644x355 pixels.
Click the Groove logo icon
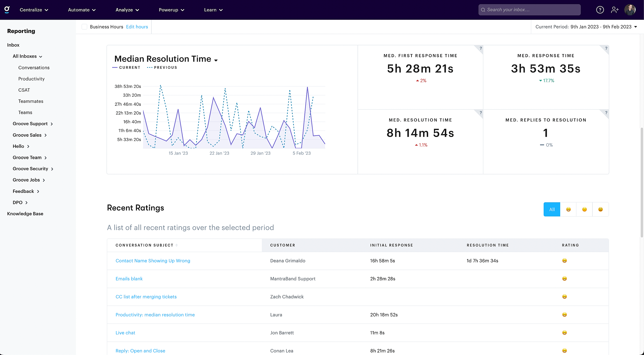(x=7, y=10)
